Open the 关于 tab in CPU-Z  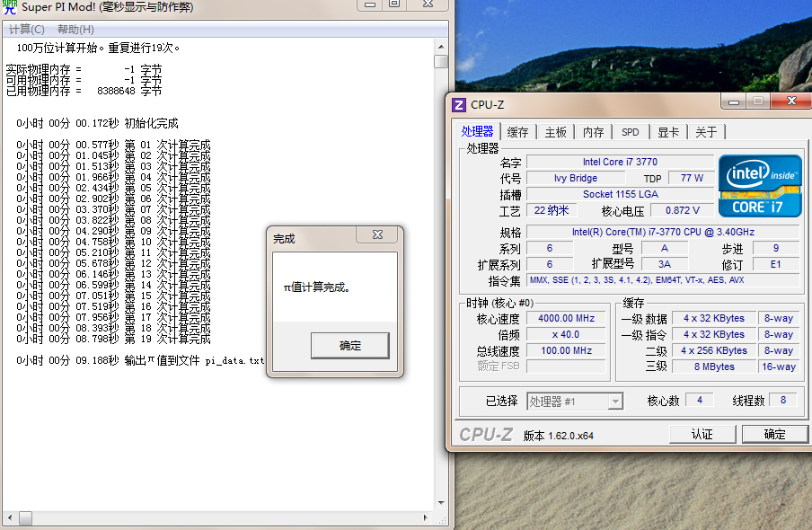tap(706, 132)
